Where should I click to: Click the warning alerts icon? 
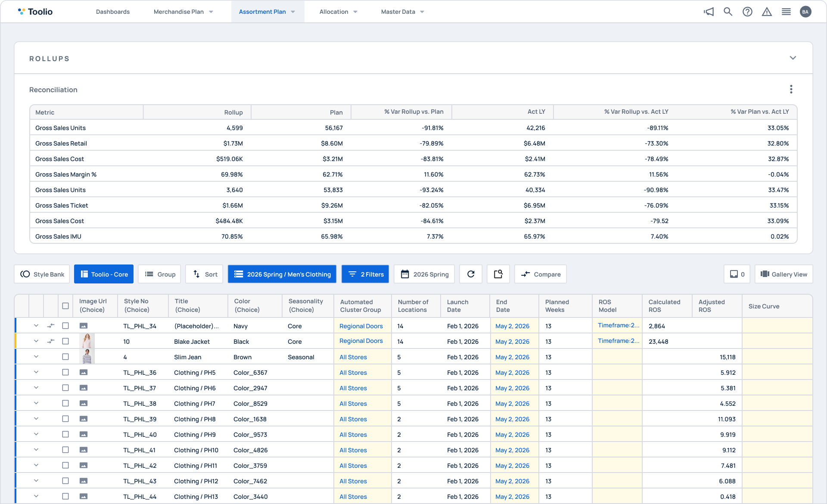pos(767,12)
